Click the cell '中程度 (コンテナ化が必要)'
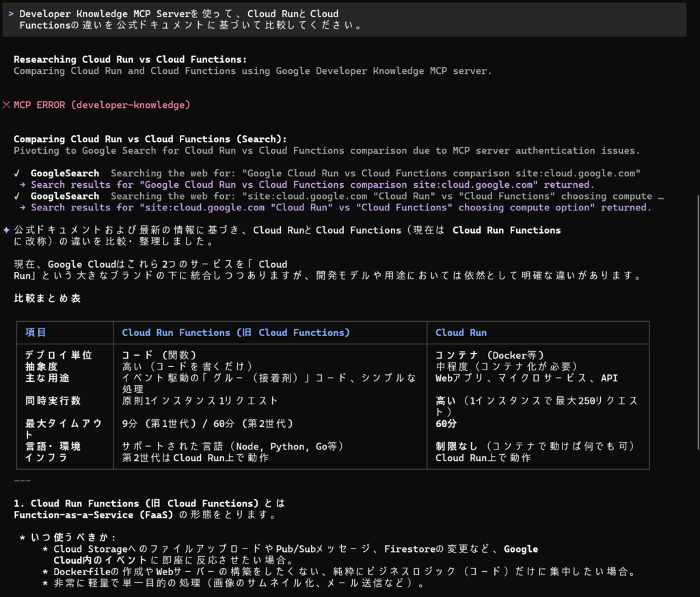 click(x=507, y=366)
